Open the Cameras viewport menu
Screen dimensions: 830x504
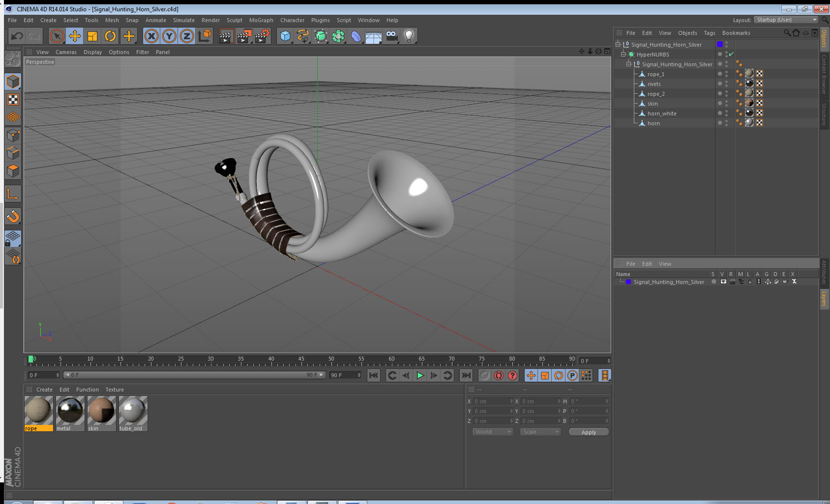[66, 52]
